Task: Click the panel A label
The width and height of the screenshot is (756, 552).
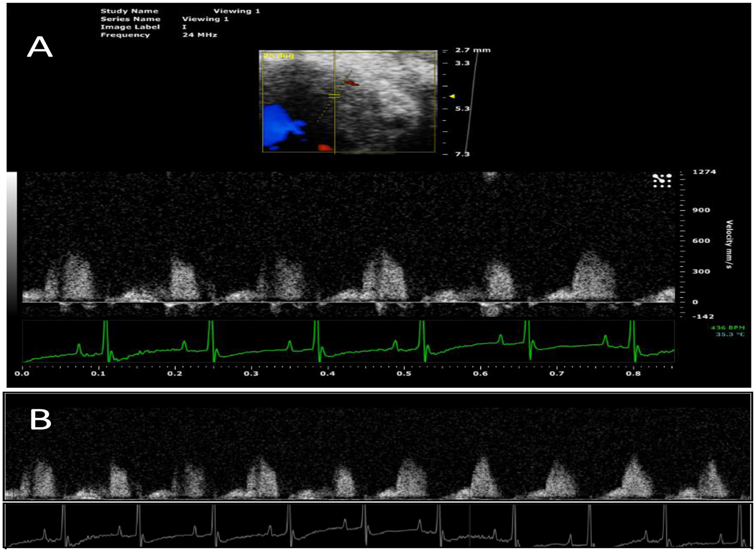Action: click(x=40, y=47)
